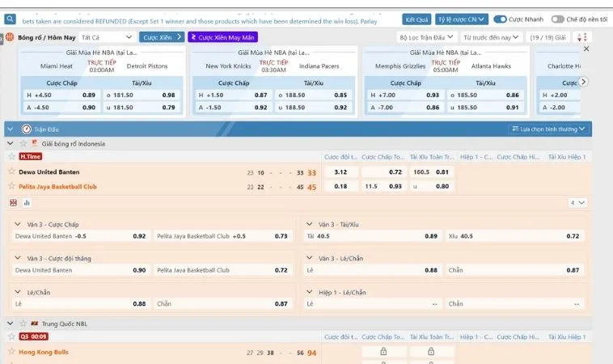The image size is (613, 364).
Task: Open the 4 more markets dropdown
Action: click(577, 202)
